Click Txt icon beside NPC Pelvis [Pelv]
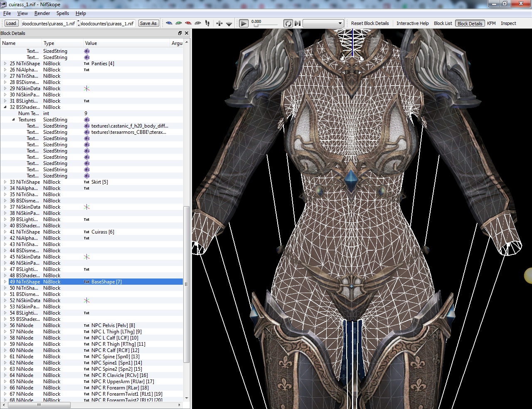 tap(86, 325)
